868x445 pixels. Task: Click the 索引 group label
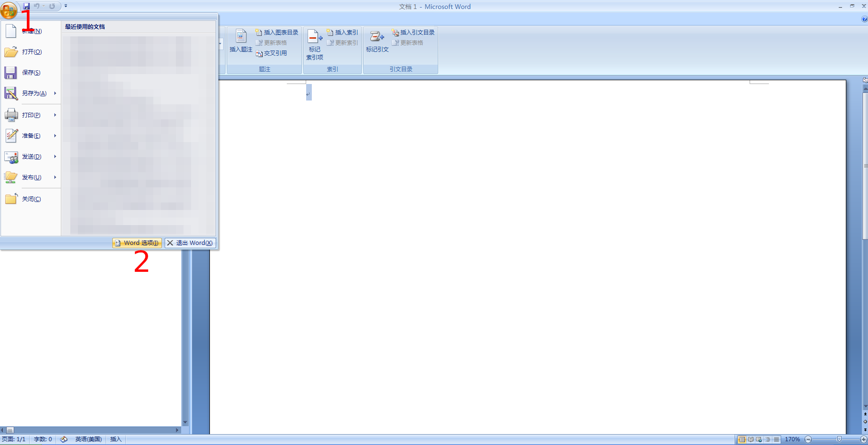(333, 69)
